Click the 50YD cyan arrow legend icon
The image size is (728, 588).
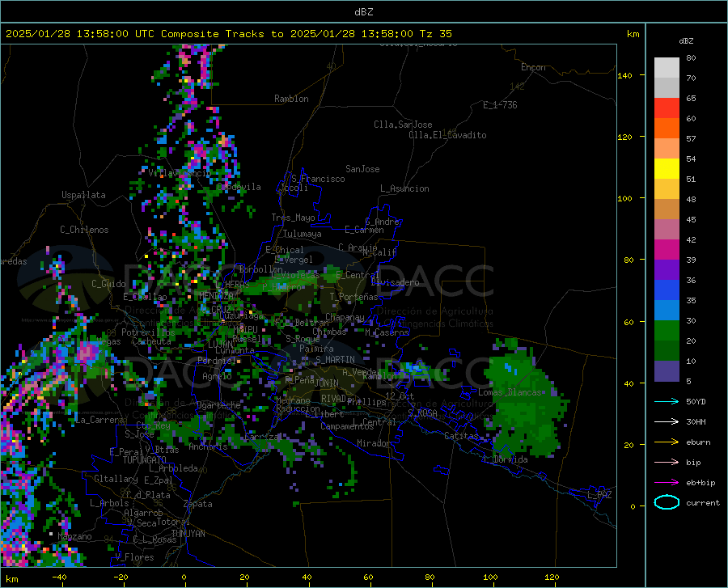pos(667,401)
